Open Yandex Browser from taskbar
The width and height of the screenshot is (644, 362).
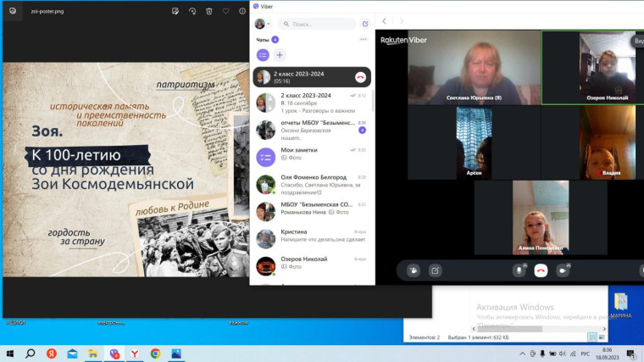[x=135, y=354]
